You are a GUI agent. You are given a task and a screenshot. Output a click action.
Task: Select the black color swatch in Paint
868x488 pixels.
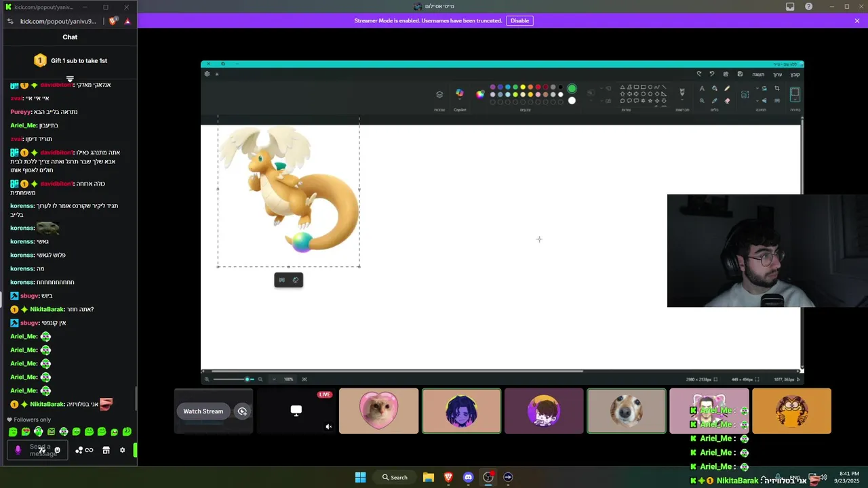(x=560, y=87)
